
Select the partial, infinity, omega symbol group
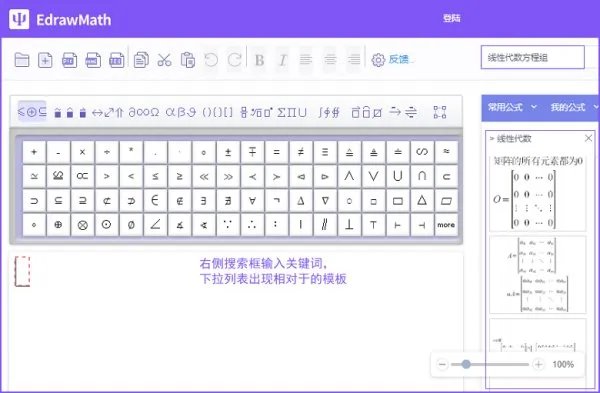pyautogui.click(x=143, y=113)
